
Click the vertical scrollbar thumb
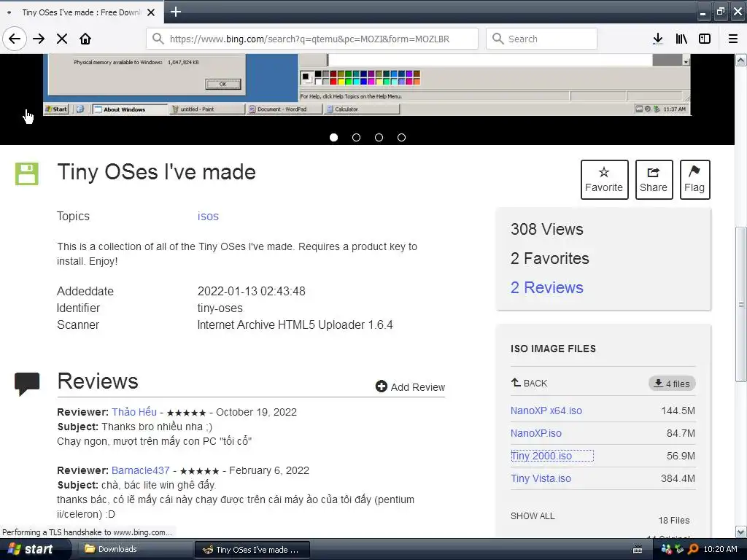click(741, 304)
